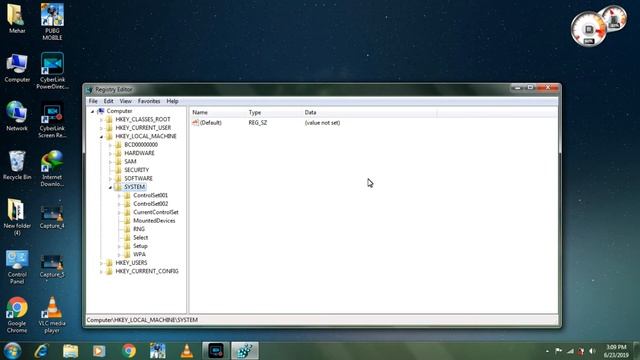Click the Show desktop button
The width and height of the screenshot is (640, 360).
tap(636, 351)
